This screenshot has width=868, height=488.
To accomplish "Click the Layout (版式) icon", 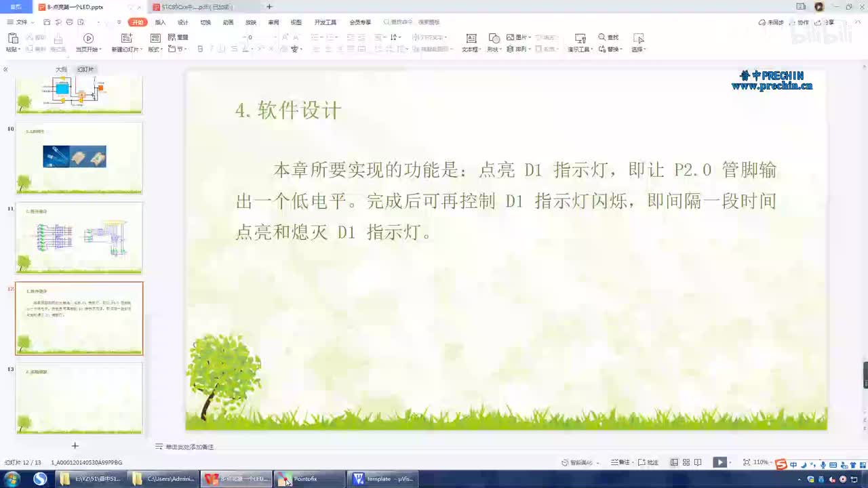I will click(x=155, y=39).
